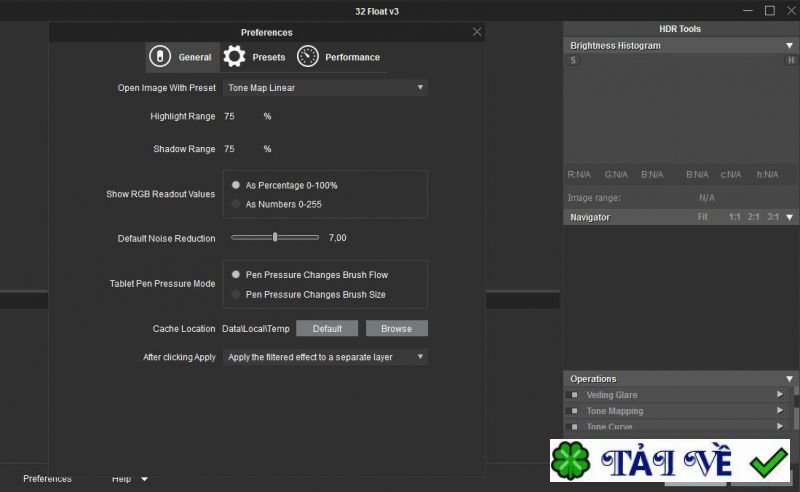Open the Open Image With Preset dropdown
This screenshot has width=800, height=492.
tap(325, 88)
